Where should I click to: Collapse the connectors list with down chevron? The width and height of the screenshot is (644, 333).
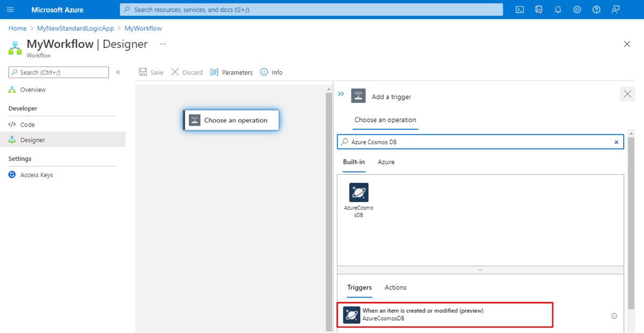point(480,270)
